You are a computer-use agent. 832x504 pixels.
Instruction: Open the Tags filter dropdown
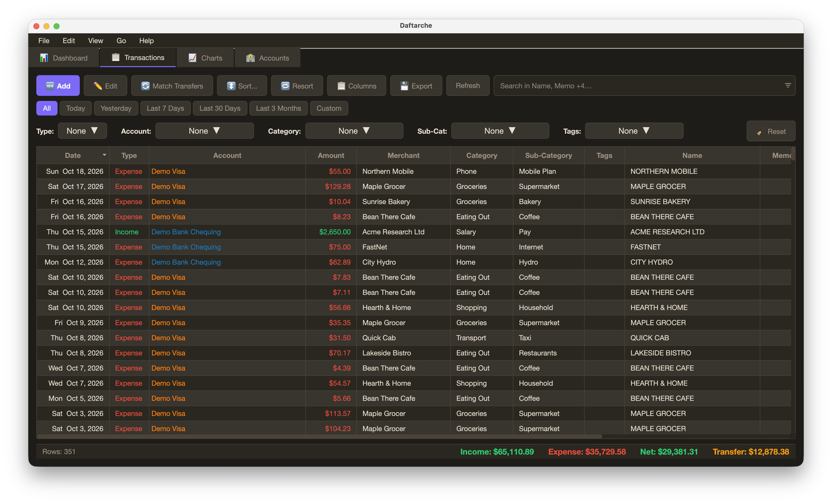point(634,131)
